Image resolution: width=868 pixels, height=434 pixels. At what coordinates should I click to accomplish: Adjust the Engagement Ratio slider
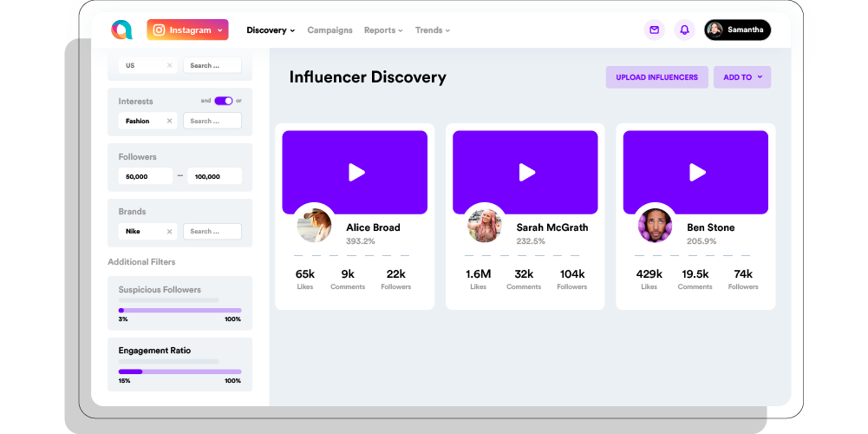[x=179, y=372]
